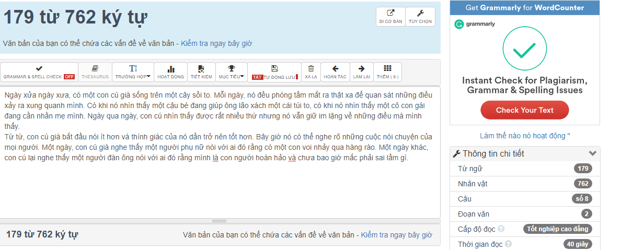Open the Mục tiêu goal dropdown
Image resolution: width=644 pixels, height=250 pixels.
[x=231, y=72]
